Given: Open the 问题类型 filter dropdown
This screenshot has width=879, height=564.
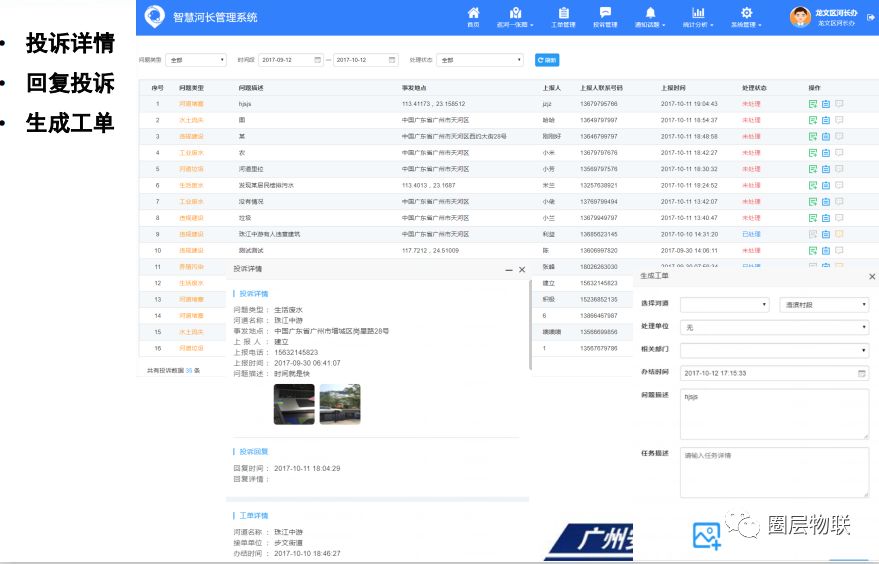Looking at the screenshot, I should tap(196, 59).
